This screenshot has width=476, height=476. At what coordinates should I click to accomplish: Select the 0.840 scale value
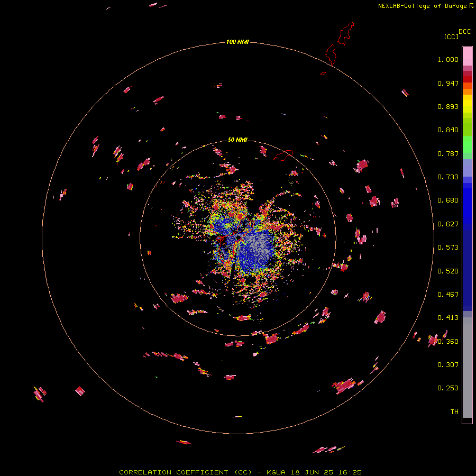(448, 130)
